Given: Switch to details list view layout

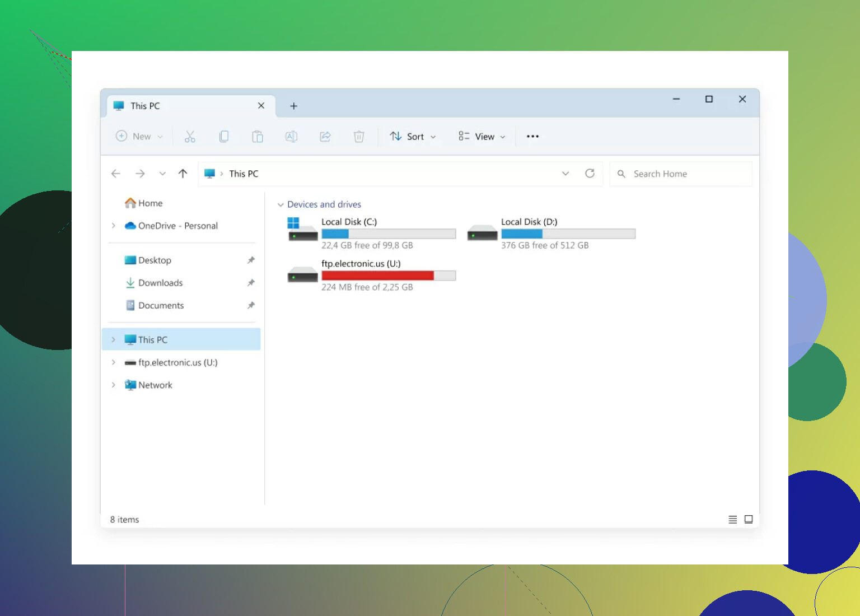Looking at the screenshot, I should [732, 520].
